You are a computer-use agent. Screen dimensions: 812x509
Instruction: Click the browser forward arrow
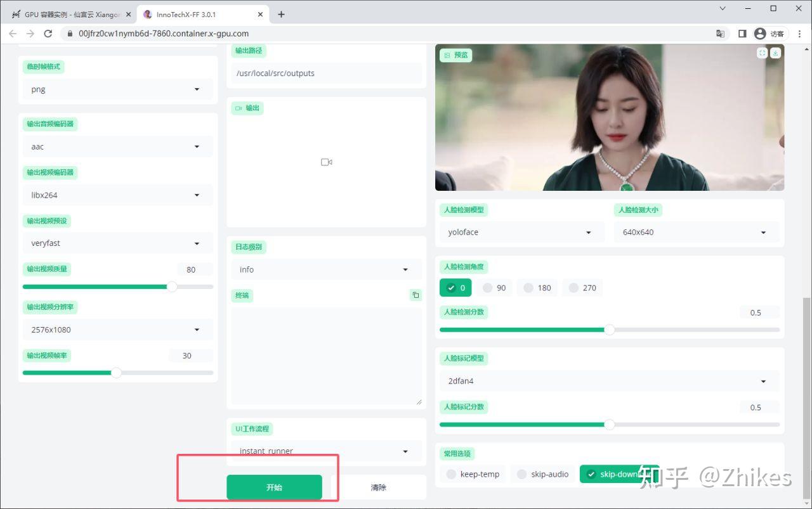coord(30,34)
